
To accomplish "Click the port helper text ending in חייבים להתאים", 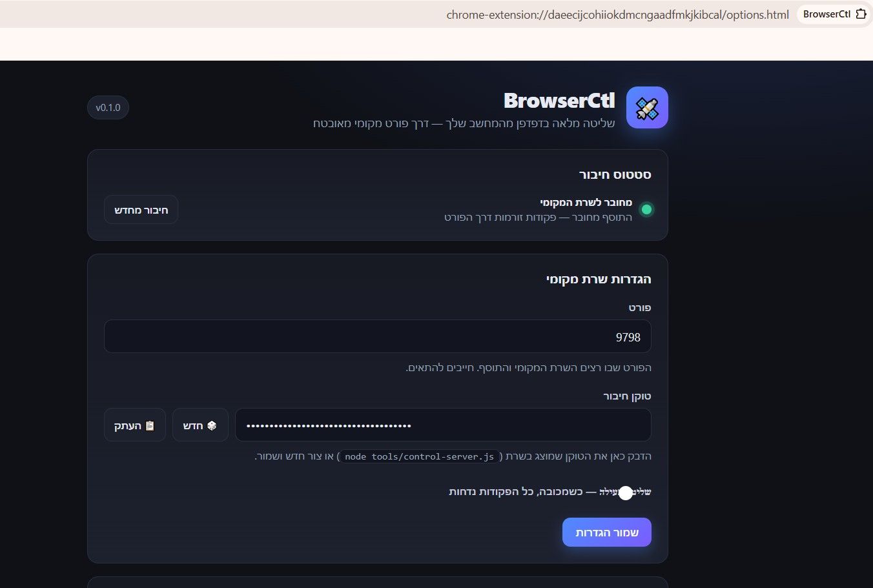I will tap(528, 368).
